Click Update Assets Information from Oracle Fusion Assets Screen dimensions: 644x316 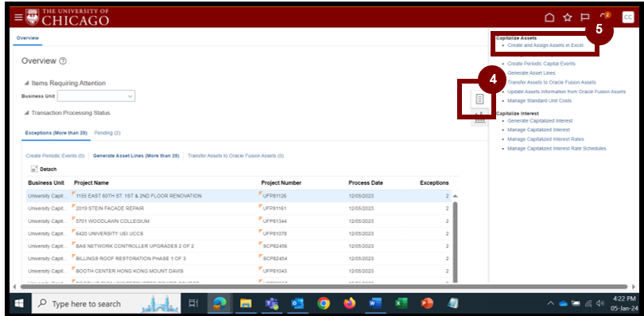coord(566,92)
